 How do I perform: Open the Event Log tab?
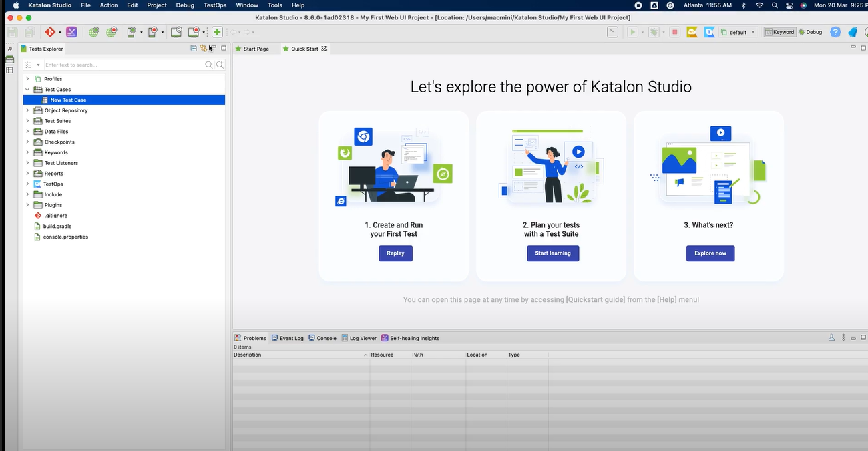coord(287,338)
